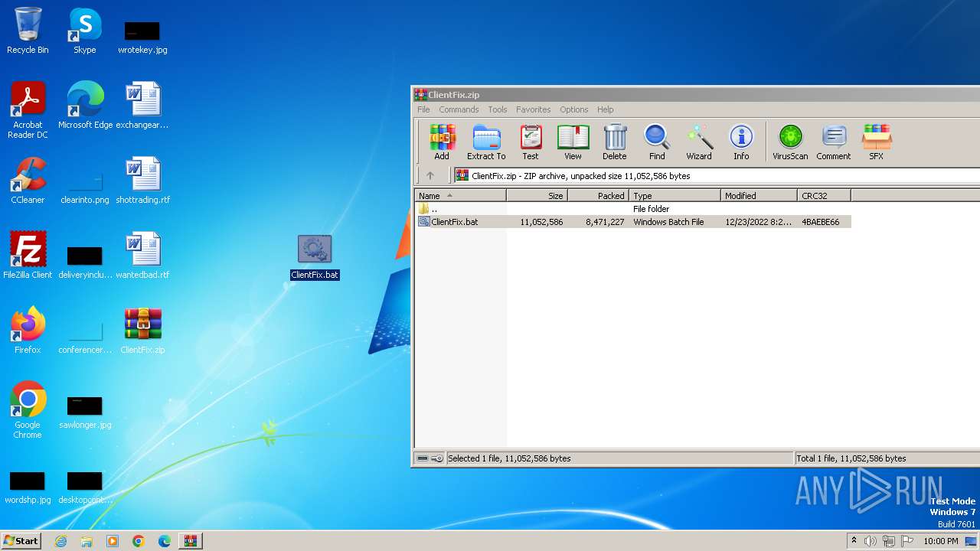Viewport: 980px width, 551px height.
Task: Select the ClientFix.bat desktop file
Action: point(315,257)
